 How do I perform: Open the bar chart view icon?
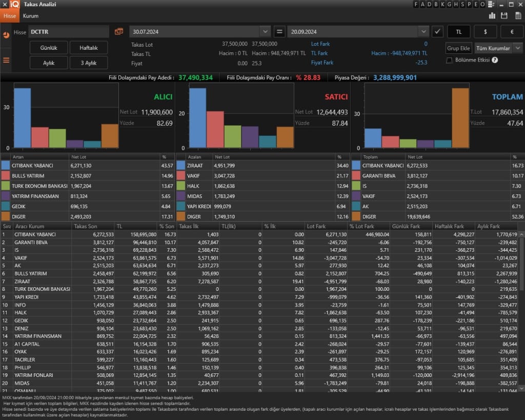[x=492, y=15]
